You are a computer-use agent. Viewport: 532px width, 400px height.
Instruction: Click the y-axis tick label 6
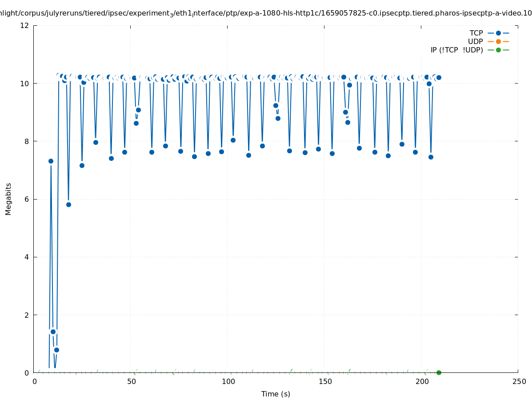click(27, 199)
